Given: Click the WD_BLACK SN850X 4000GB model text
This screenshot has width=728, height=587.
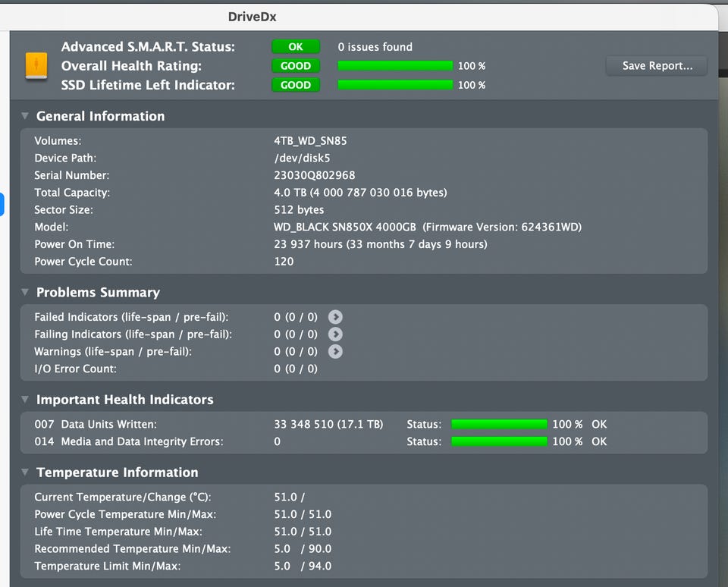Looking at the screenshot, I should tap(344, 227).
